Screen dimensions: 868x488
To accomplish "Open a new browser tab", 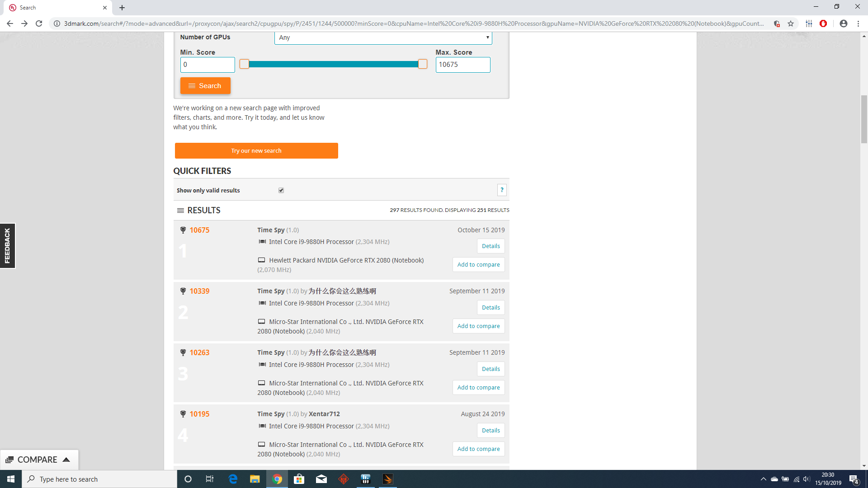I will (x=122, y=8).
